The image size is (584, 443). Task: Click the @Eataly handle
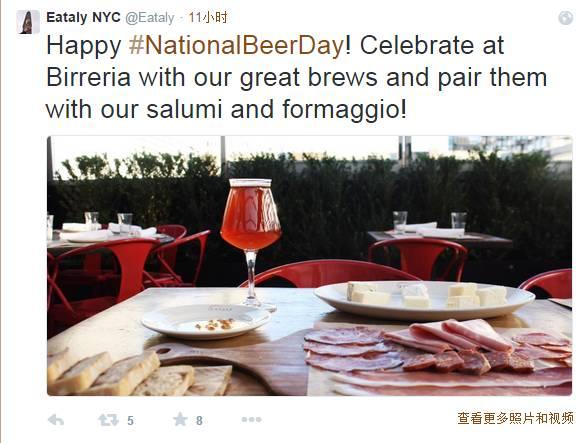150,18
